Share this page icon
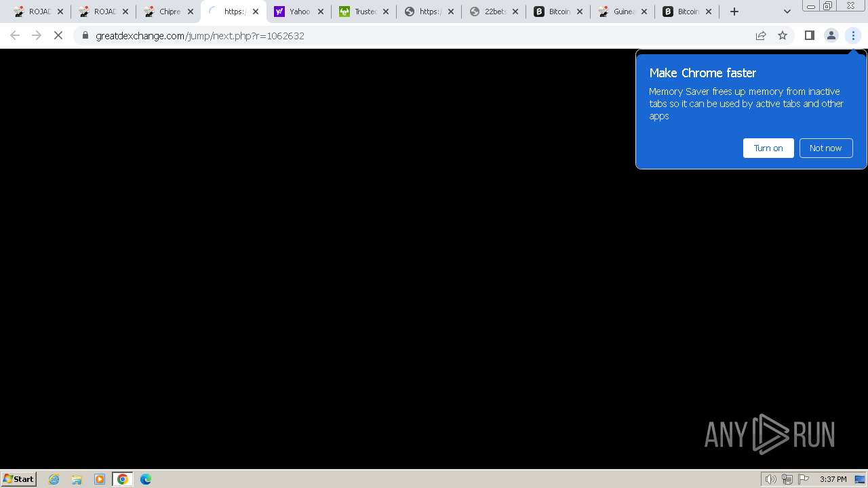 761,35
